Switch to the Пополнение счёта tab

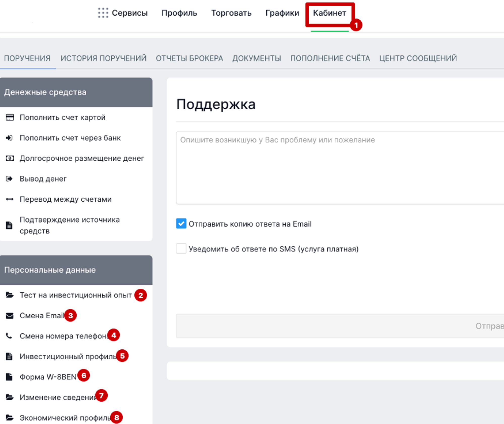330,58
